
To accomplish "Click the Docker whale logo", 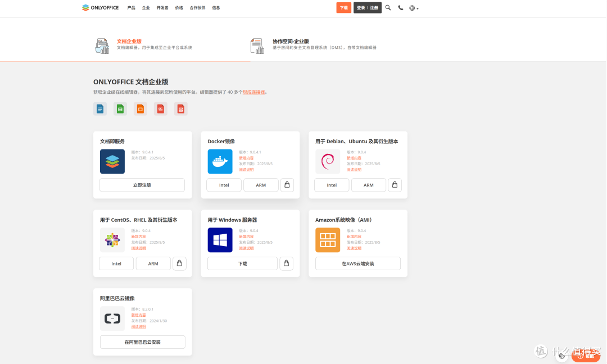I will pyautogui.click(x=220, y=161).
